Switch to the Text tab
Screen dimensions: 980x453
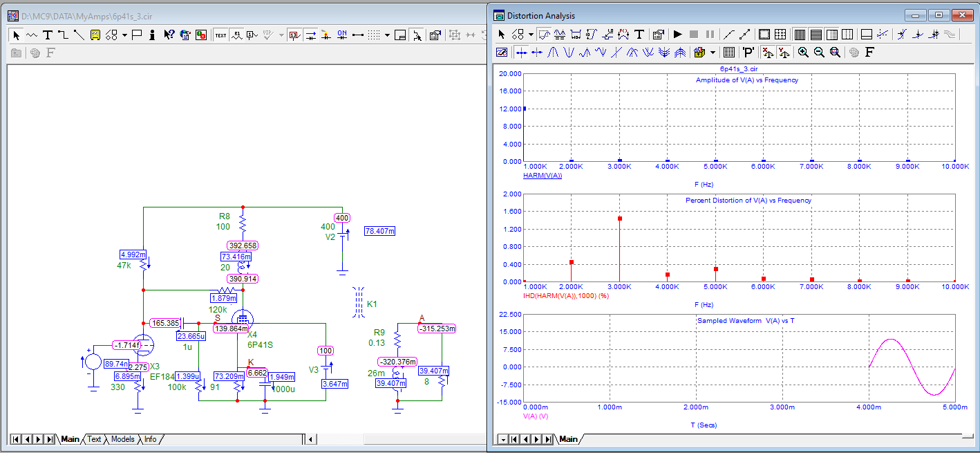pos(94,439)
